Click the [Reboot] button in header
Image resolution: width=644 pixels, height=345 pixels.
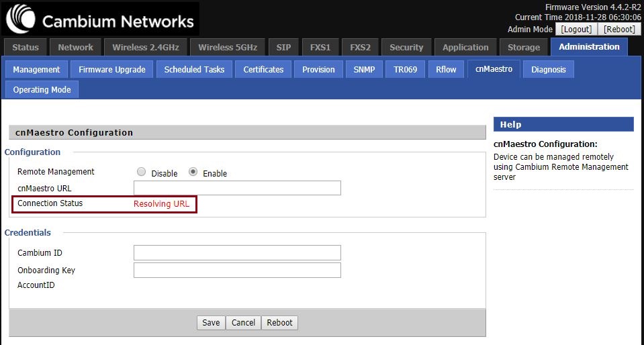(619, 29)
